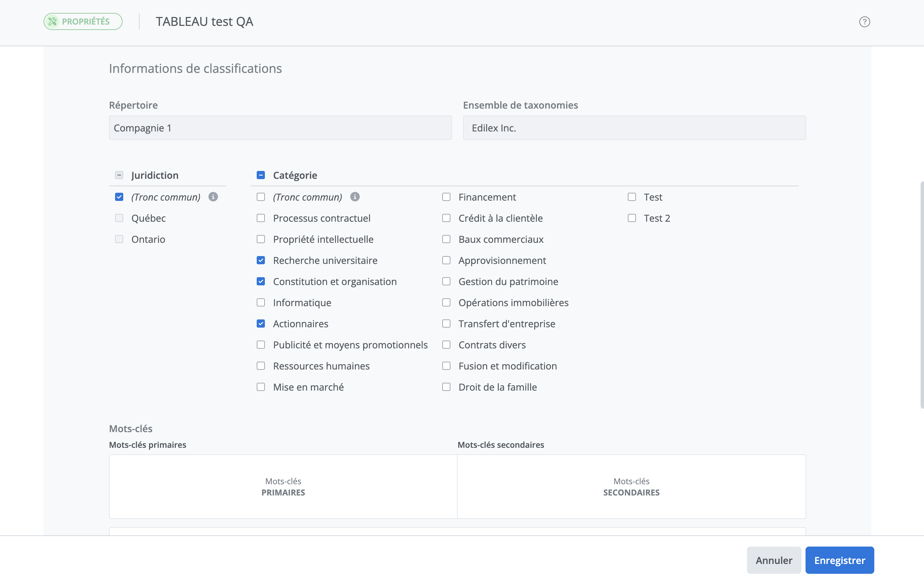The height and width of the screenshot is (583, 924).
Task: Uncheck Juridiction Tronc commun box
Action: pyautogui.click(x=119, y=197)
